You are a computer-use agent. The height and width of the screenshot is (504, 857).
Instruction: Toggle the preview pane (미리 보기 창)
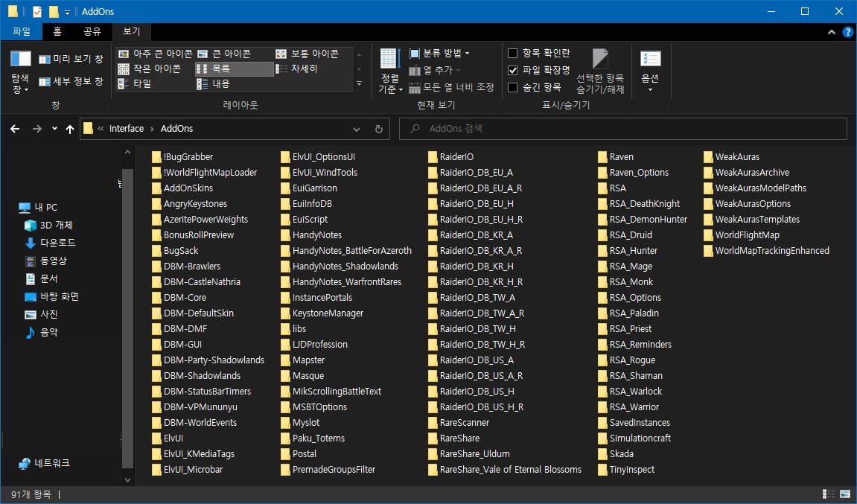point(71,59)
